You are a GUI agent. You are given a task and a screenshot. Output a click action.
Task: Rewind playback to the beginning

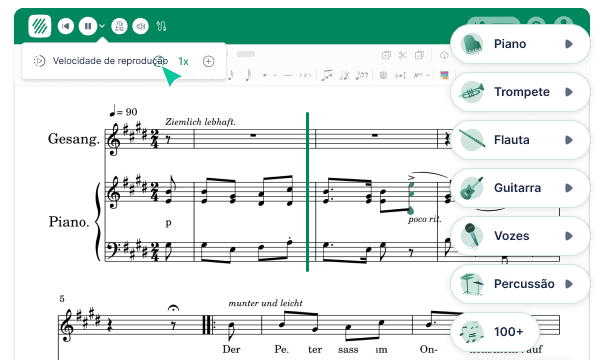click(66, 26)
